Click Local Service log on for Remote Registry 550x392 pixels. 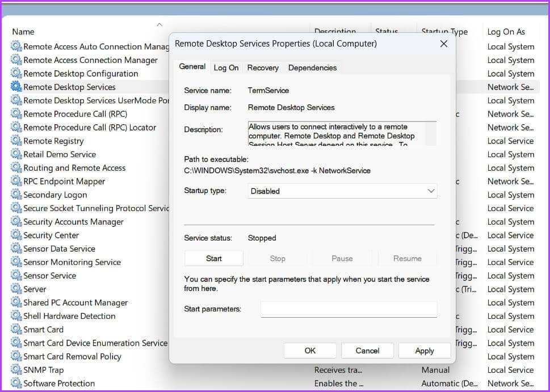[x=510, y=141]
